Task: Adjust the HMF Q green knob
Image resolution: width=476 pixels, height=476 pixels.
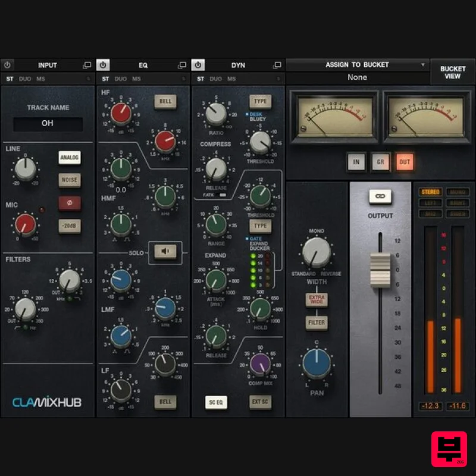Action: coord(121,224)
